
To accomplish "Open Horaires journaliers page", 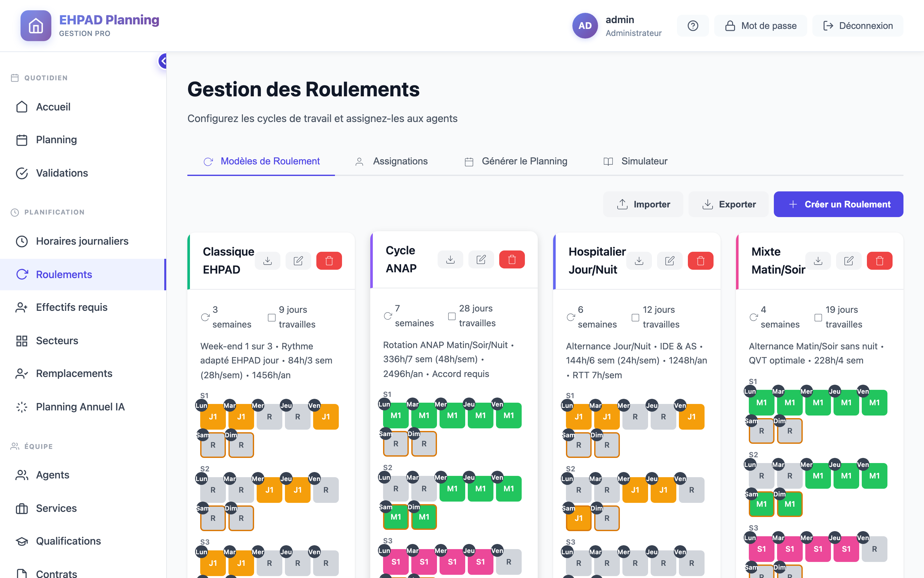I will pyautogui.click(x=83, y=241).
